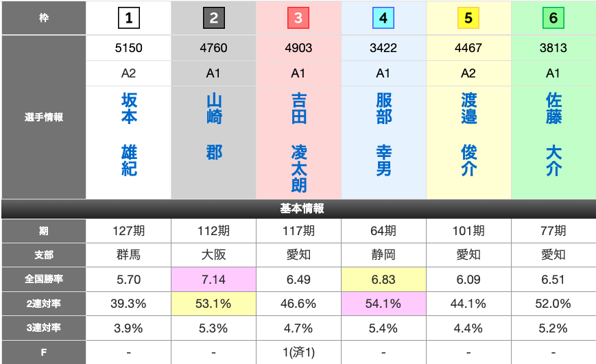Click the 全国勝率 row label
This screenshot has height=364, width=596.
coord(43,279)
